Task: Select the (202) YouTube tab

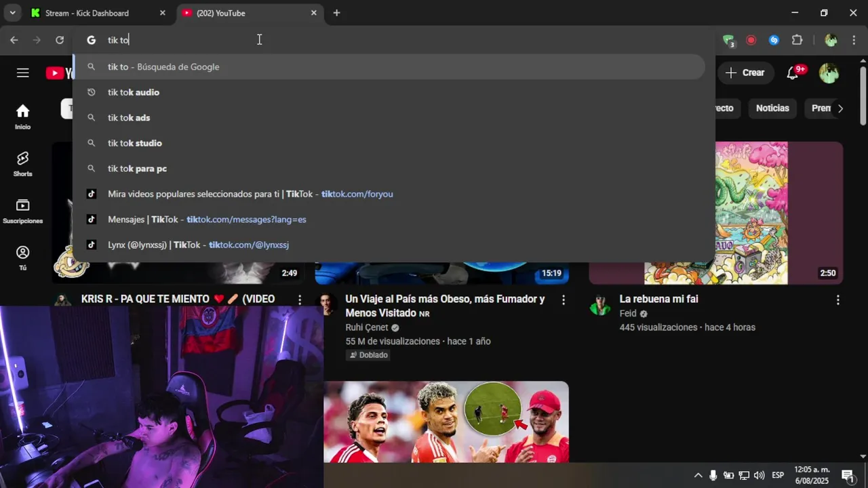Action: 250,13
